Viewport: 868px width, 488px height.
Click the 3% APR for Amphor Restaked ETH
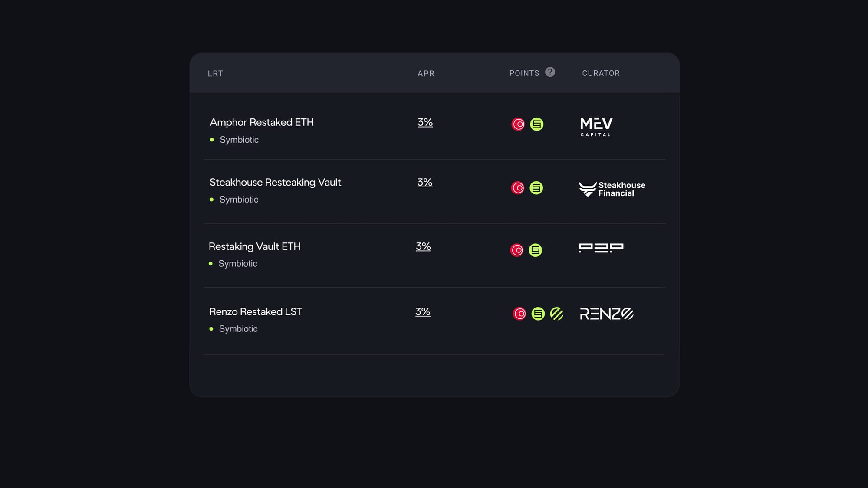point(425,122)
